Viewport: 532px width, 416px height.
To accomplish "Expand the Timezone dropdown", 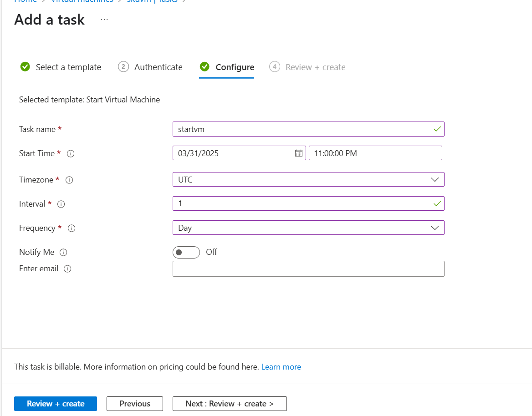I will [308, 179].
